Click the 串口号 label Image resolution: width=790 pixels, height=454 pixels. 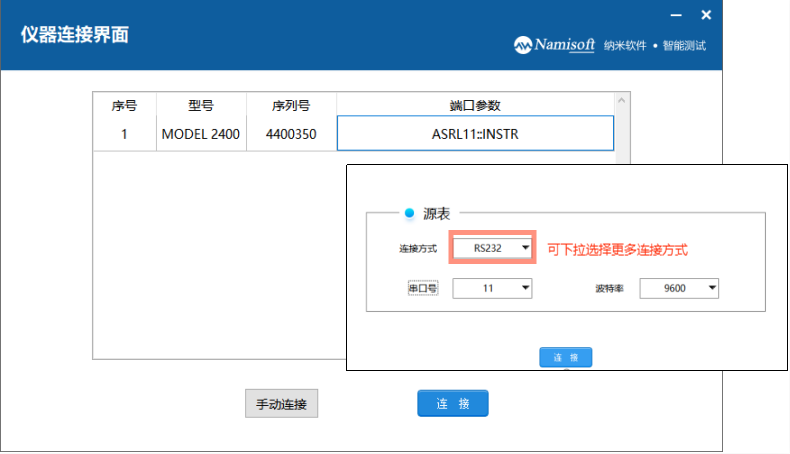coord(422,288)
